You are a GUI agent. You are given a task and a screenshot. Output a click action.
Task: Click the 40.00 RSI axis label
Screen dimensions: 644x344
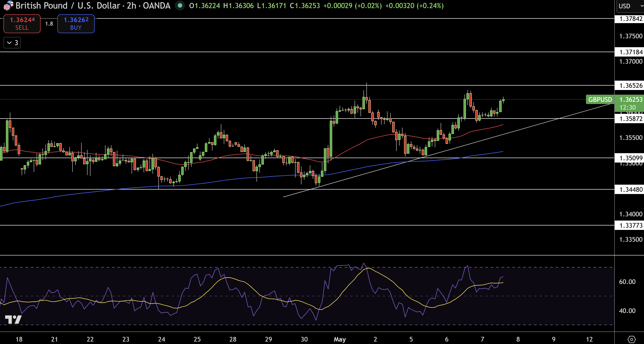[627, 311]
